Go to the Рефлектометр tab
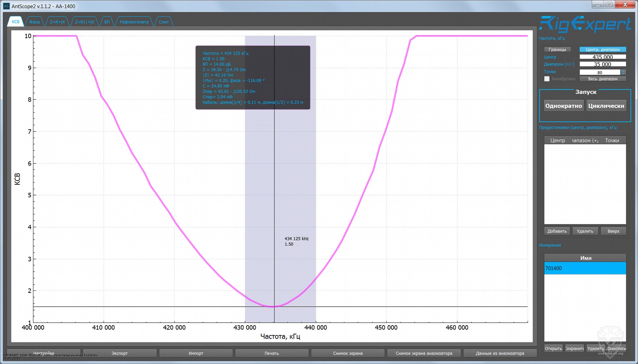Screen dimensions: 638x364 tap(134, 22)
